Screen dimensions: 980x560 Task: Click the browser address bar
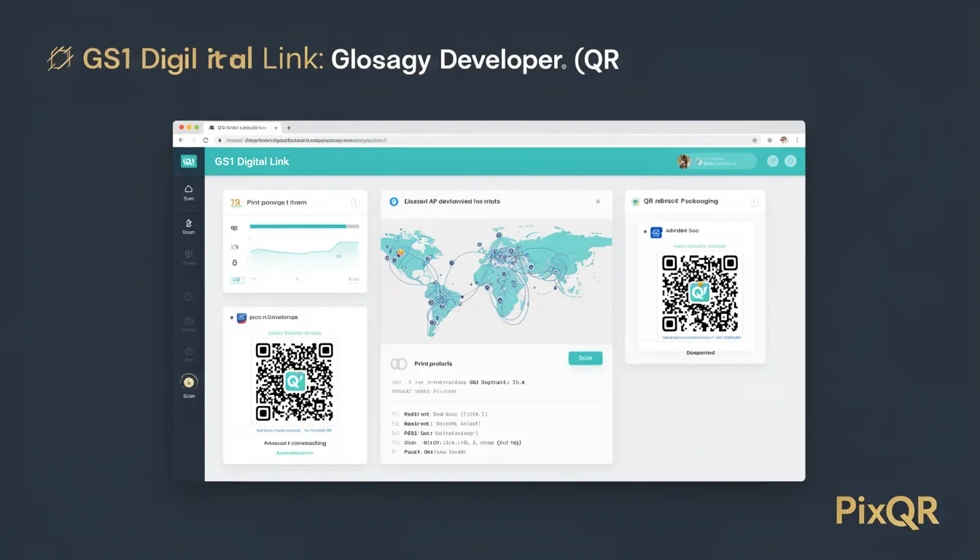486,140
